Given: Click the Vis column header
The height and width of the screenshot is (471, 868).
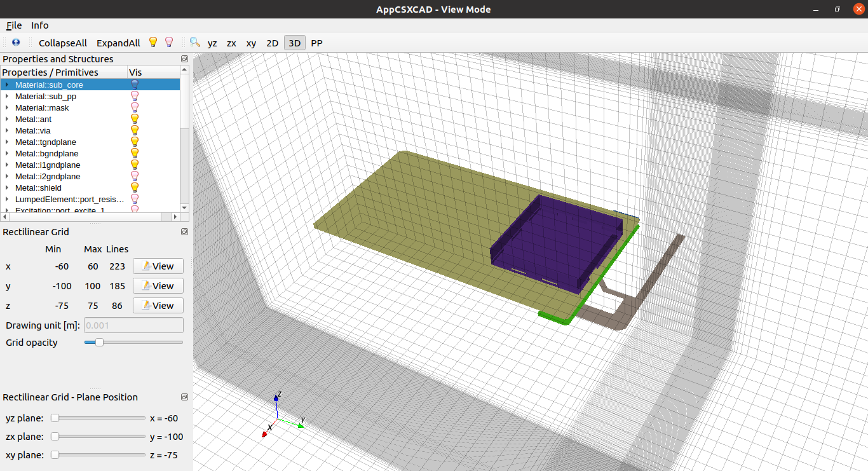Looking at the screenshot, I should coord(153,72).
